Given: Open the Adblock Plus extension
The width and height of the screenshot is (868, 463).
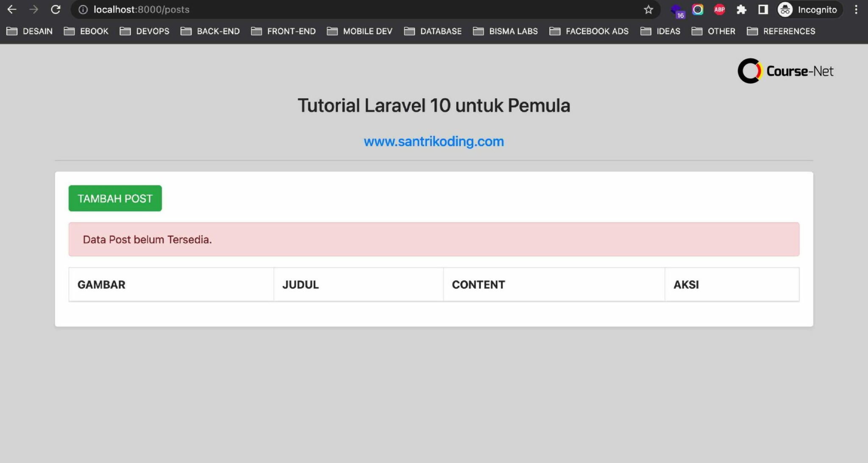Looking at the screenshot, I should tap(719, 9).
